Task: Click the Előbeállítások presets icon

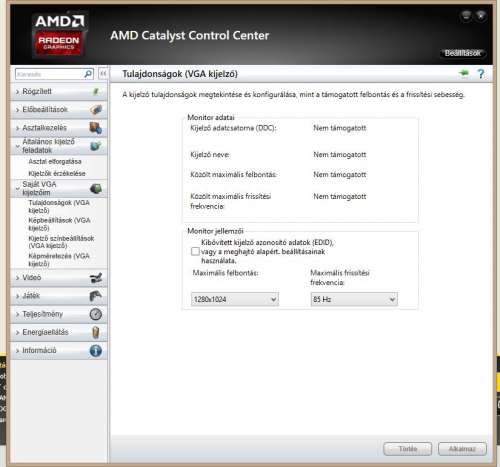Action: pyautogui.click(x=96, y=109)
